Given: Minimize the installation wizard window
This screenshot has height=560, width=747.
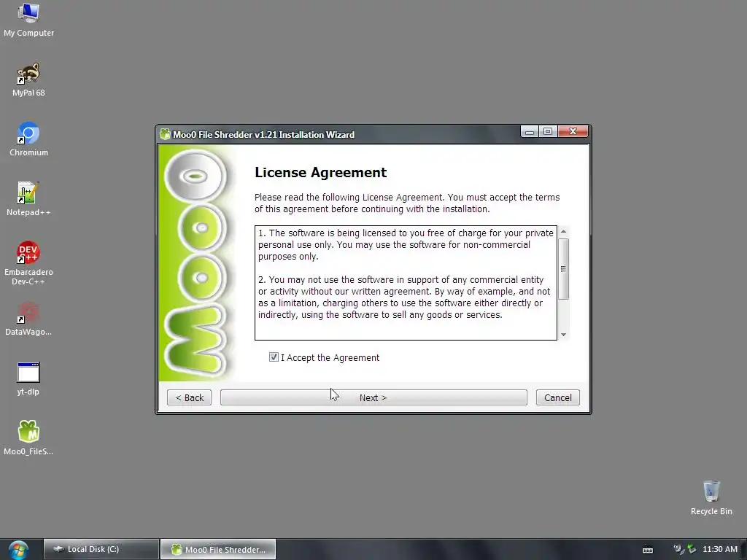Looking at the screenshot, I should (x=530, y=131).
